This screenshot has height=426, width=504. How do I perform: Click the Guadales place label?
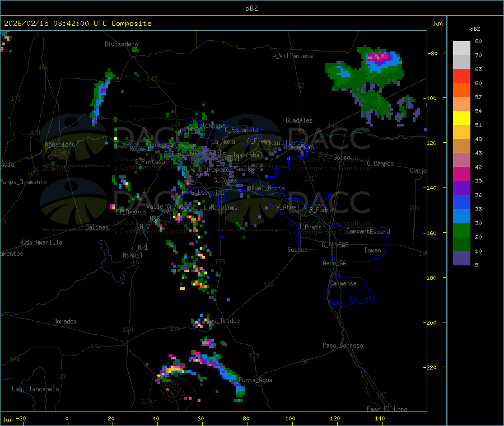click(299, 120)
